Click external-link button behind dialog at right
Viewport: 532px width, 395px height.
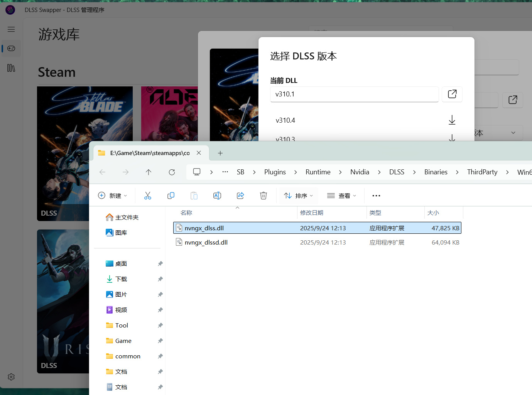click(513, 100)
